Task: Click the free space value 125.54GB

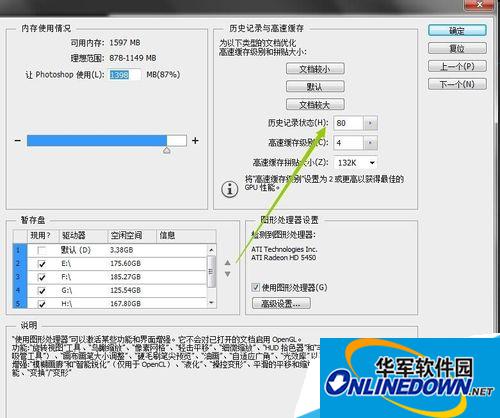Action: (x=125, y=290)
